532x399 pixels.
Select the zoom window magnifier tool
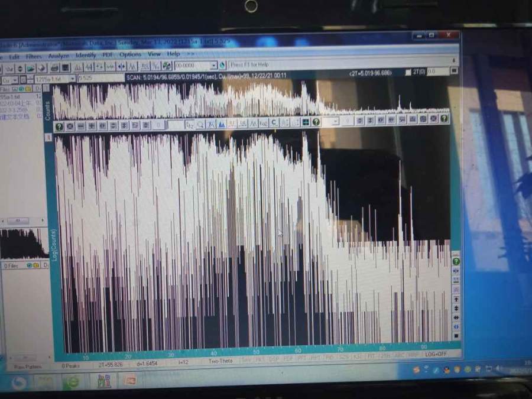[200, 125]
